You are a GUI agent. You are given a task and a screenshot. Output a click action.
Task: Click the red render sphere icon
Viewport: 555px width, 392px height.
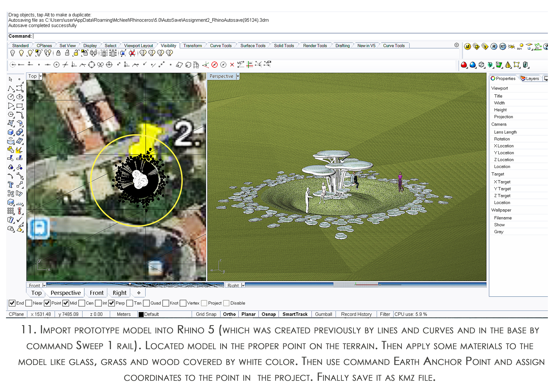point(464,65)
